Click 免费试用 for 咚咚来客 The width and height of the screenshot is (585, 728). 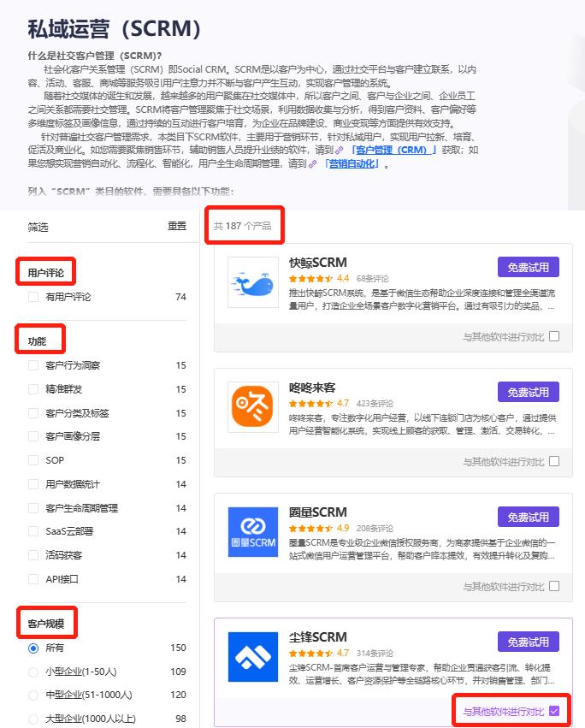tap(529, 393)
